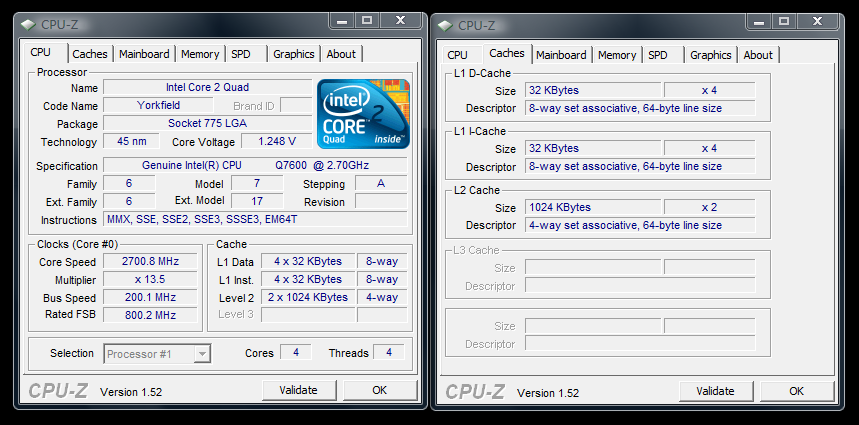Click the L1 I-Cache 'x 4' value
859x425 pixels.
(709, 148)
